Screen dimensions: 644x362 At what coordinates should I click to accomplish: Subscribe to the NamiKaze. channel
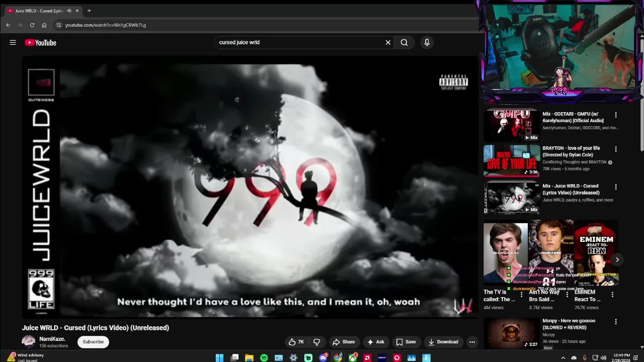point(93,342)
